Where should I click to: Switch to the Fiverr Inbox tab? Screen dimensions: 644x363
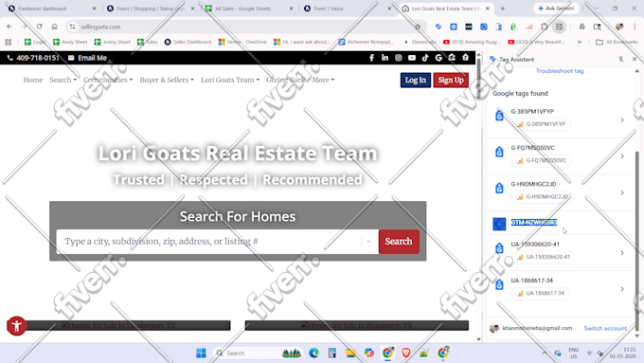pos(347,9)
